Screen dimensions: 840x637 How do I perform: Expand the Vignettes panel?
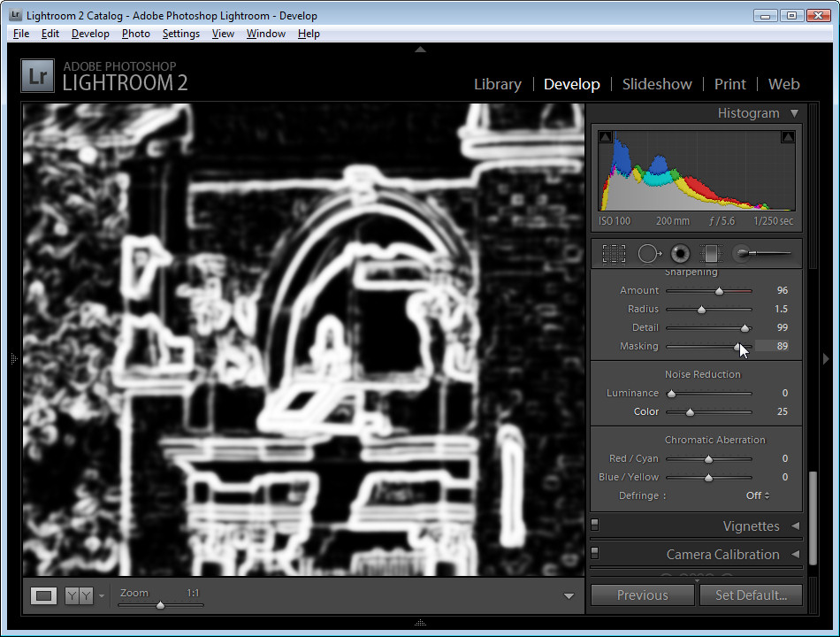tap(796, 526)
